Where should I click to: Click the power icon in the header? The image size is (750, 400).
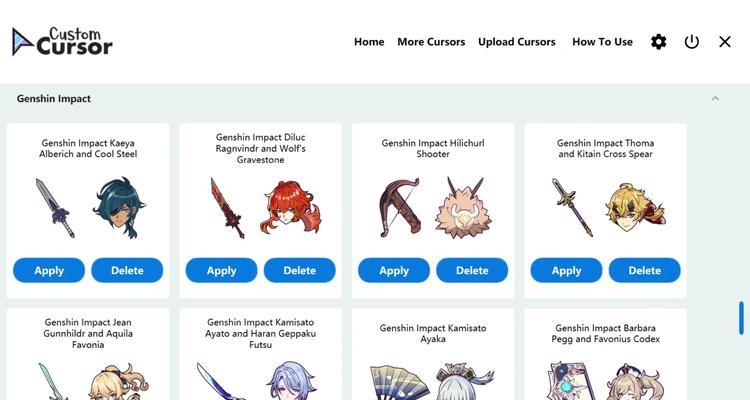tap(692, 42)
